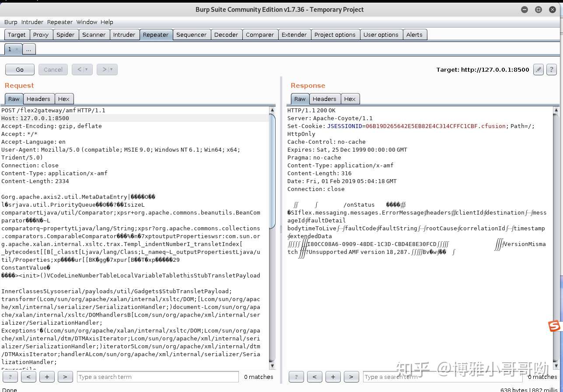Click the request scrollbar up arrow

(272, 110)
